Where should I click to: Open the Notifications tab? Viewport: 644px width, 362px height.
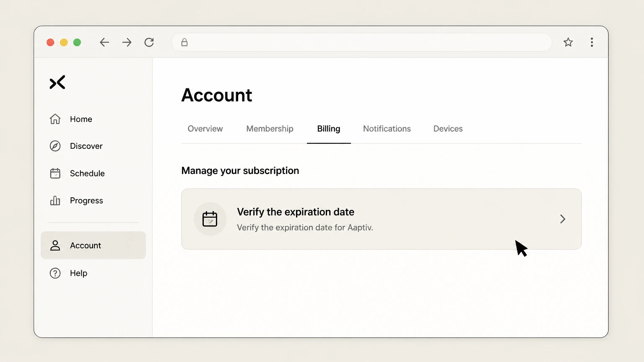point(387,129)
